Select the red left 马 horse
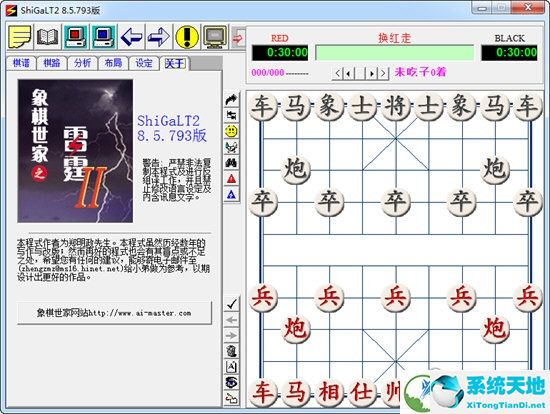Image resolution: width=550 pixels, height=414 pixels. pyautogui.click(x=296, y=392)
